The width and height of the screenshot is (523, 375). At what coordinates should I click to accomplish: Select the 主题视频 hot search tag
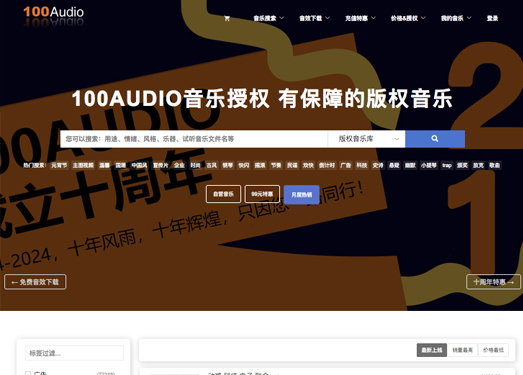tap(83, 165)
